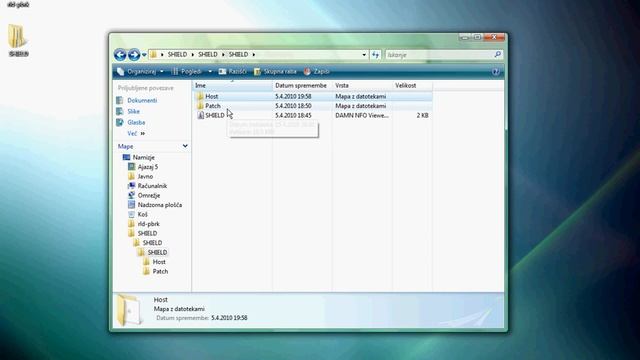This screenshot has width=640, height=360.
Task: Click the Host folder icon in list
Action: click(200, 96)
